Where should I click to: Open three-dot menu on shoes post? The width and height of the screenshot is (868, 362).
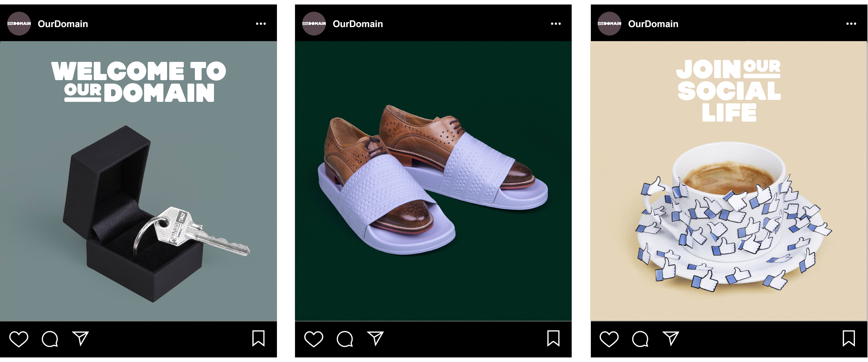556,24
